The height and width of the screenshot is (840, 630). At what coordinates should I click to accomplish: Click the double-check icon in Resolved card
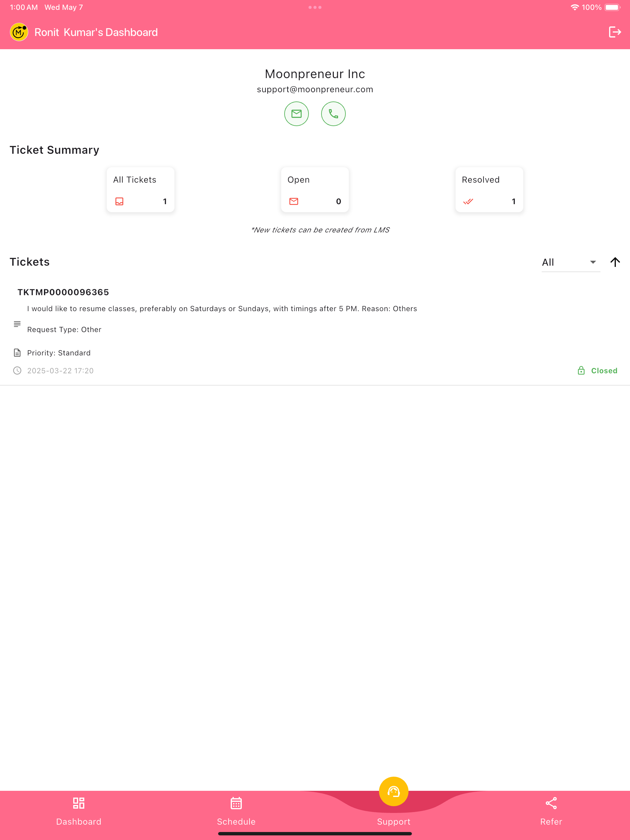point(468,201)
